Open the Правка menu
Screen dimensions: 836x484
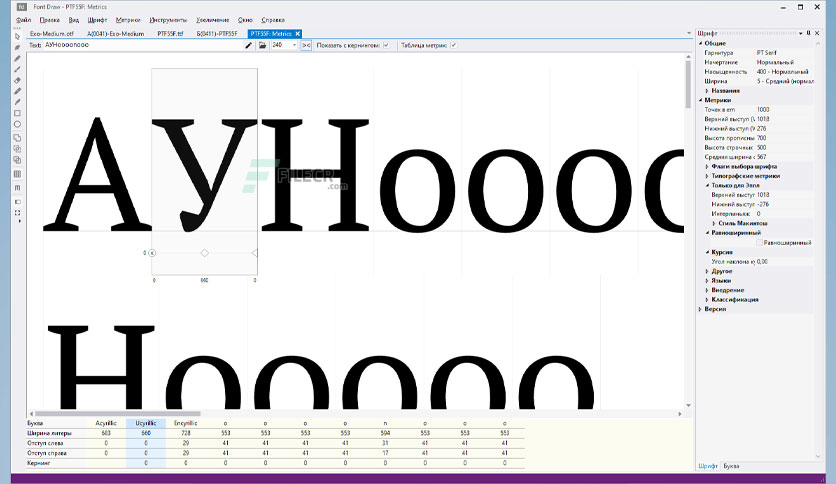click(x=50, y=20)
